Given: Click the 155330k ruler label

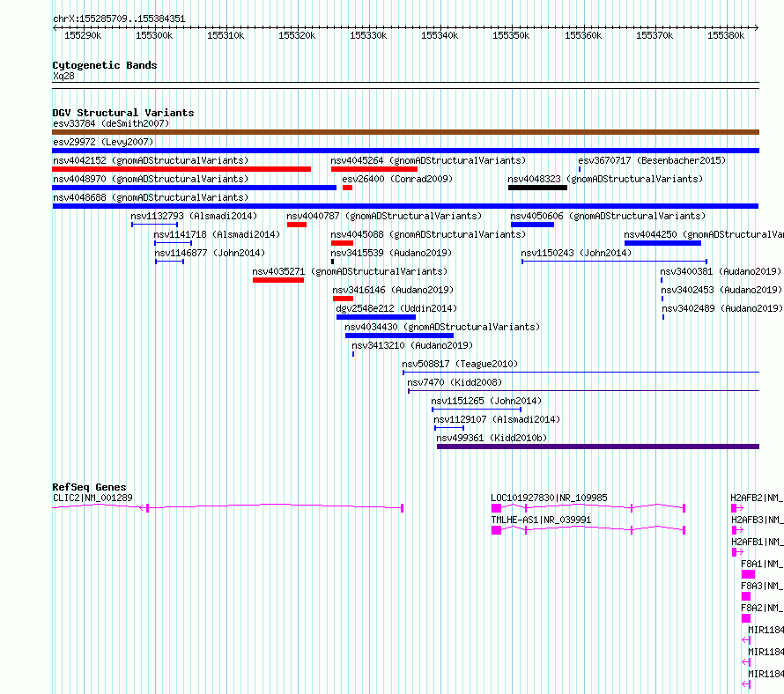Looking at the screenshot, I should [x=368, y=35].
